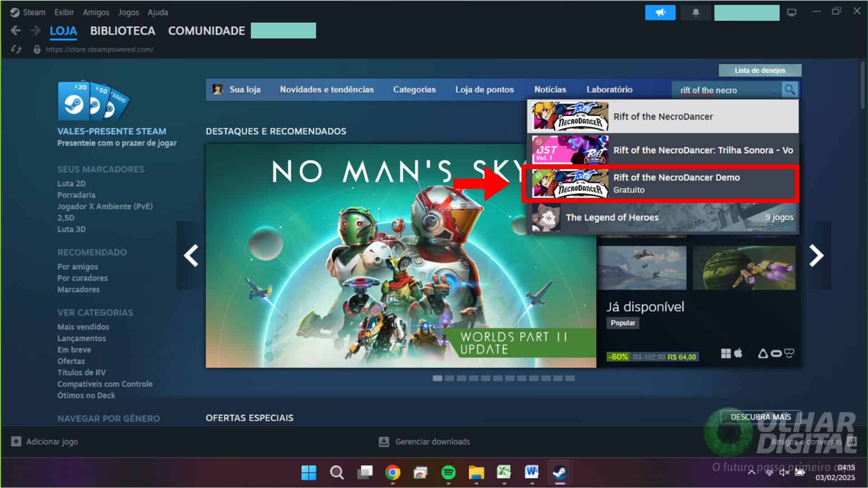Open the spaceship planet screenshot thumbnail
868x488 pixels.
(744, 267)
